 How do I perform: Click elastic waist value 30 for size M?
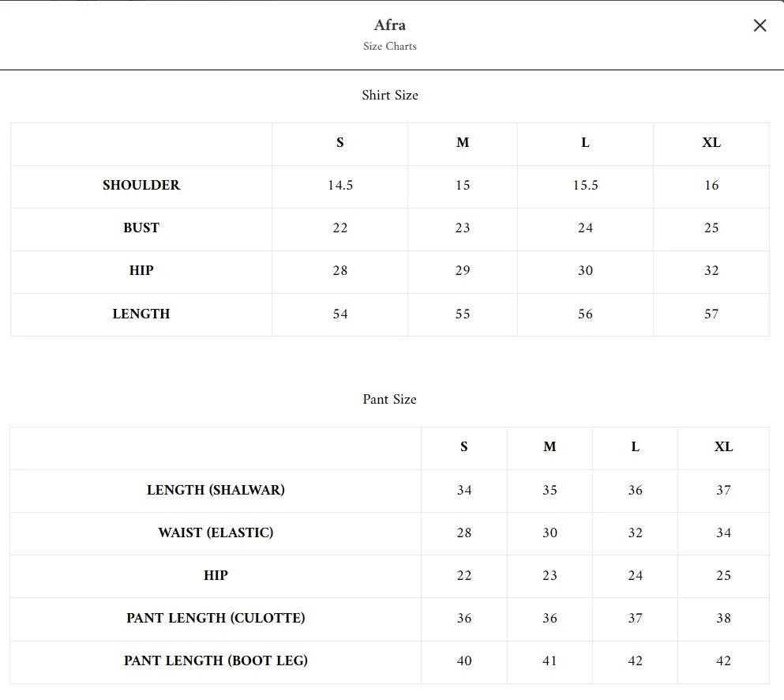click(x=550, y=533)
